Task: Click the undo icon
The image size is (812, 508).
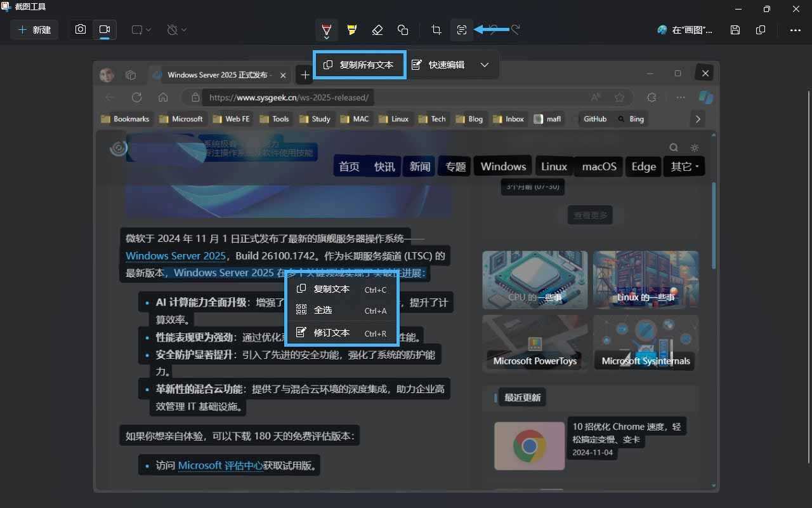Action: 494,30
